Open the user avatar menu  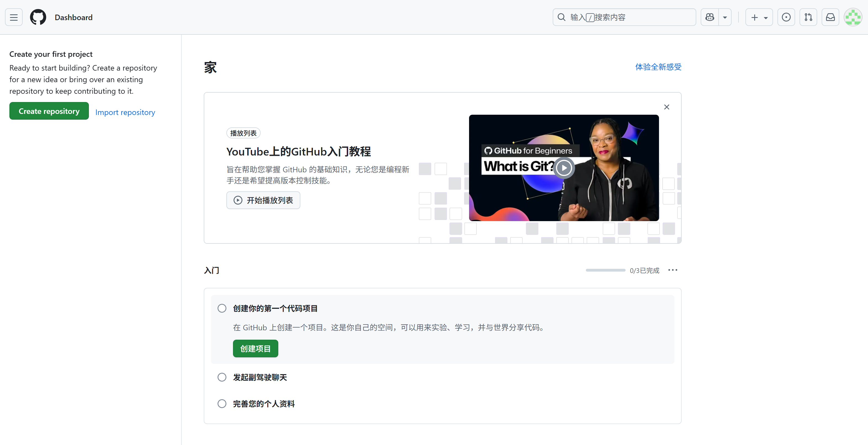[x=853, y=17]
